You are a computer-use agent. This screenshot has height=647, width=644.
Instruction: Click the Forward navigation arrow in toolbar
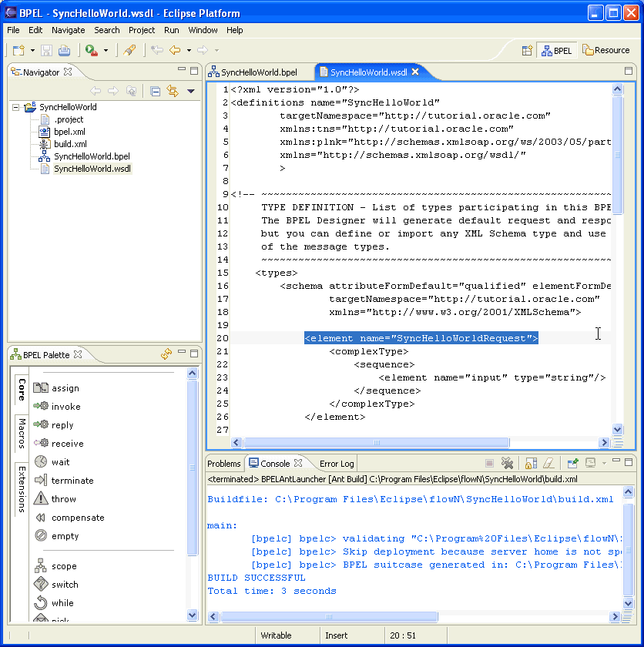point(203,50)
